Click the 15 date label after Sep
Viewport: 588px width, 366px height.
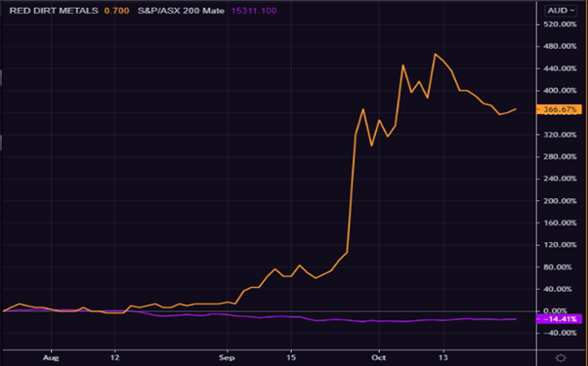[291, 357]
